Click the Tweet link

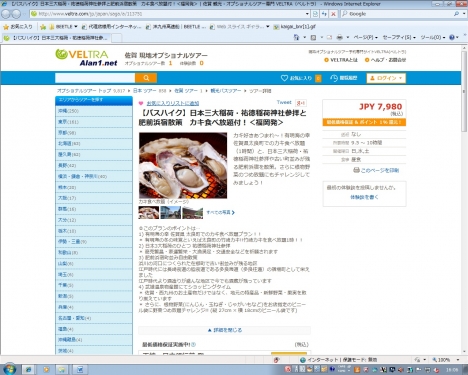(x=284, y=102)
